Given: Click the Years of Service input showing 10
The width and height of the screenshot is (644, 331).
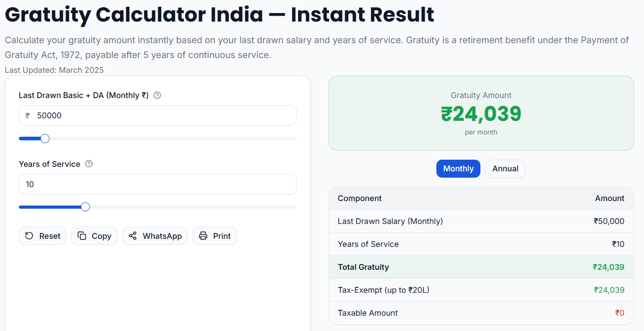Looking at the screenshot, I should coord(157,184).
